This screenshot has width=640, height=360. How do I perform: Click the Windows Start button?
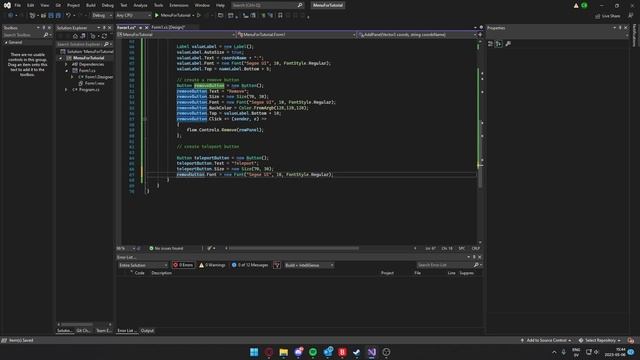(254, 352)
